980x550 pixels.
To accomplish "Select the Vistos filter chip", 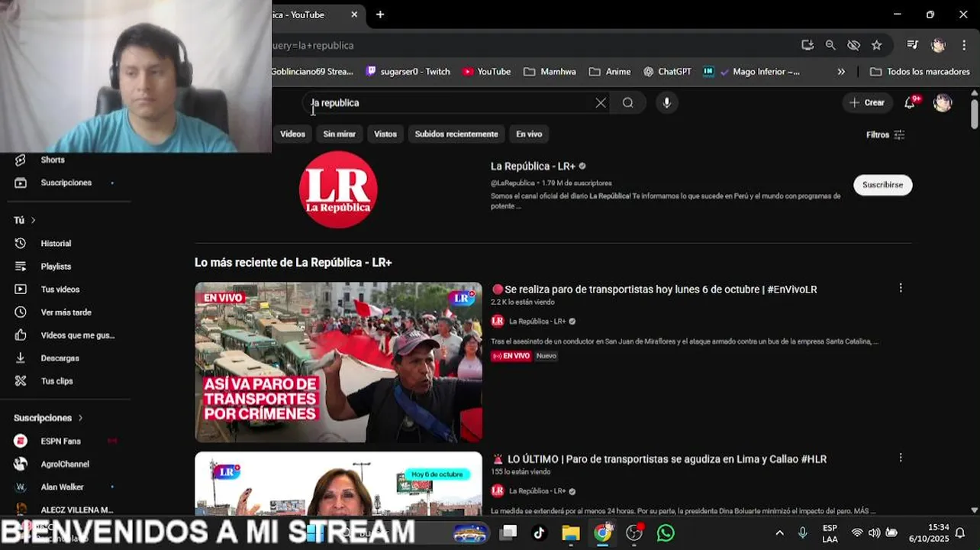I will pos(385,134).
